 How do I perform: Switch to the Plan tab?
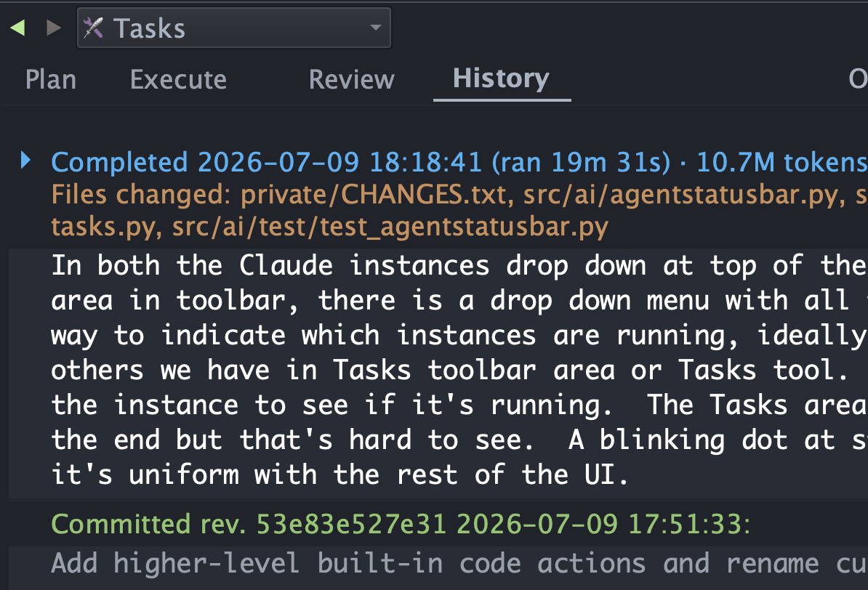pos(51,80)
